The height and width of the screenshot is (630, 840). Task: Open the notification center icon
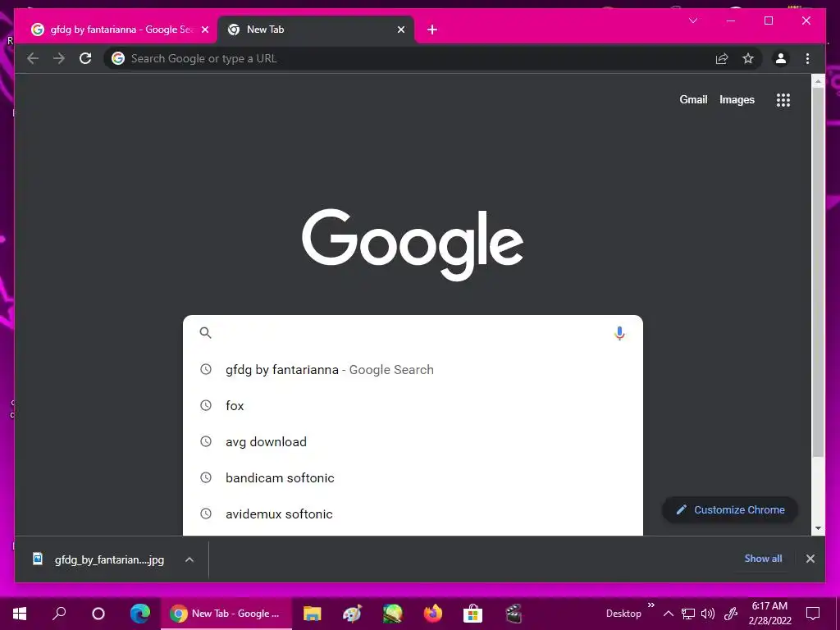coord(813,614)
